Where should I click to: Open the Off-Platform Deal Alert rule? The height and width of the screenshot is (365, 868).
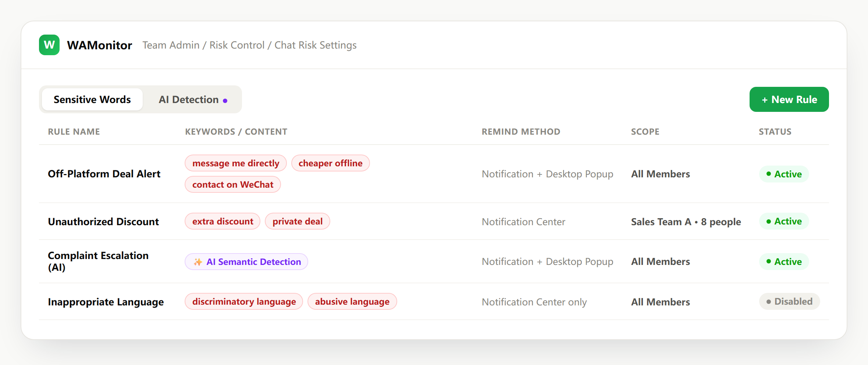[x=104, y=174]
